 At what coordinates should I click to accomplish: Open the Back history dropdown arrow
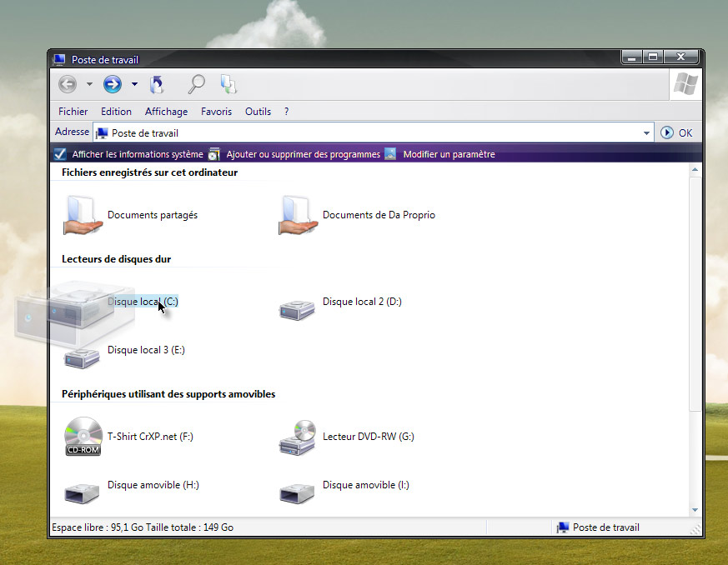(89, 84)
